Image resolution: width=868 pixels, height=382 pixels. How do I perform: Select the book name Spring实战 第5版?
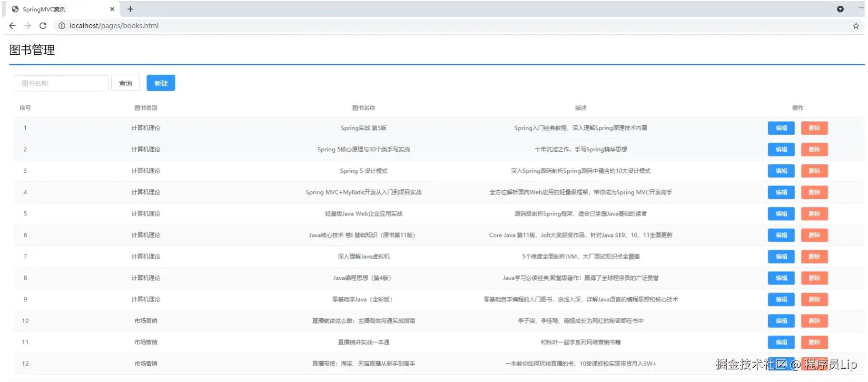pos(364,128)
